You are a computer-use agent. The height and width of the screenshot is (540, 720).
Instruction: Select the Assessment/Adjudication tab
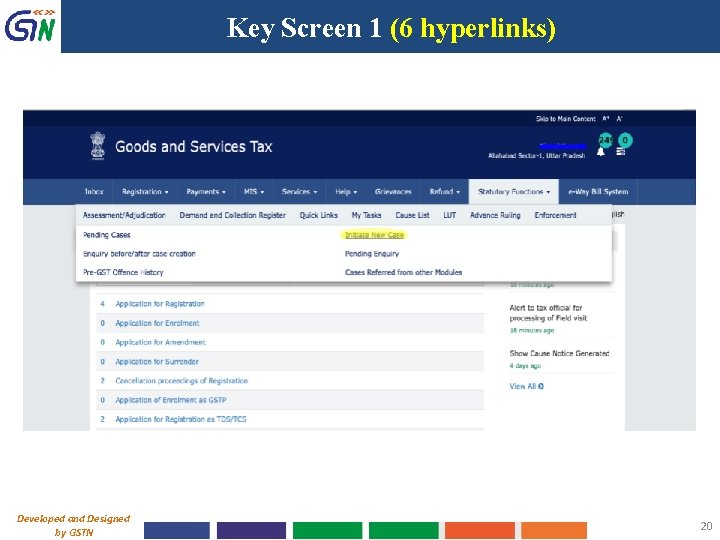tap(124, 215)
